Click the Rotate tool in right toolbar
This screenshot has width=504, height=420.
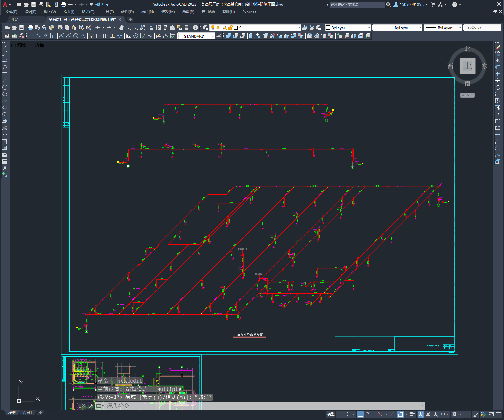tap(498, 87)
